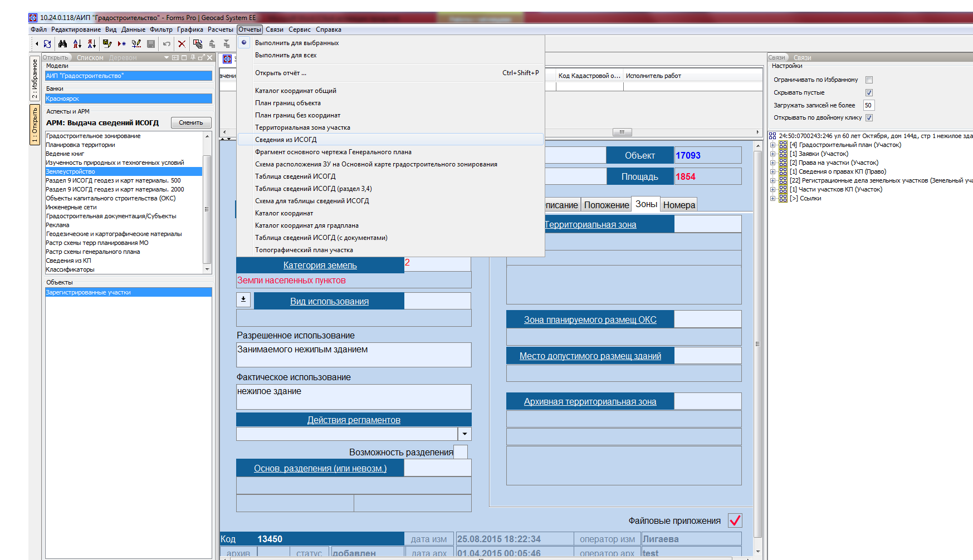Click the undo arrow toolbar icon
This screenshot has width=973, height=560.
167,43
